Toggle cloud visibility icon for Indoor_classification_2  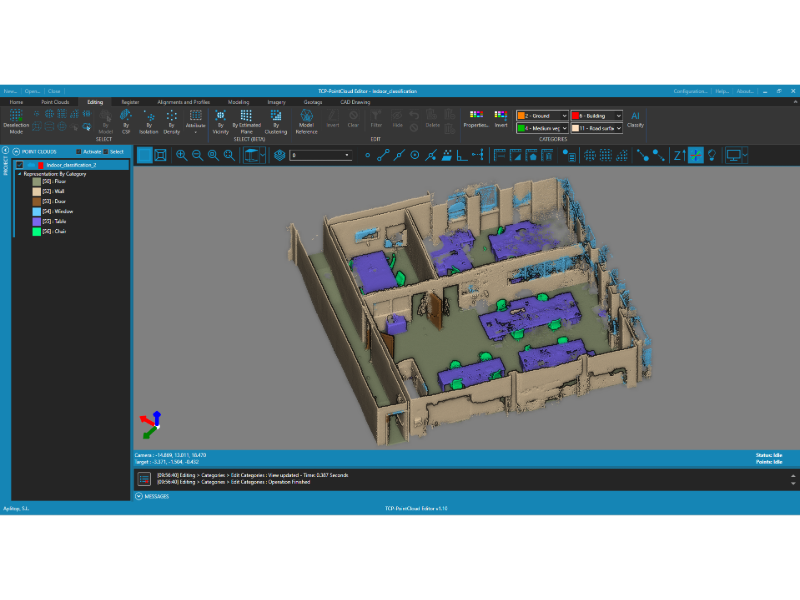click(32, 165)
